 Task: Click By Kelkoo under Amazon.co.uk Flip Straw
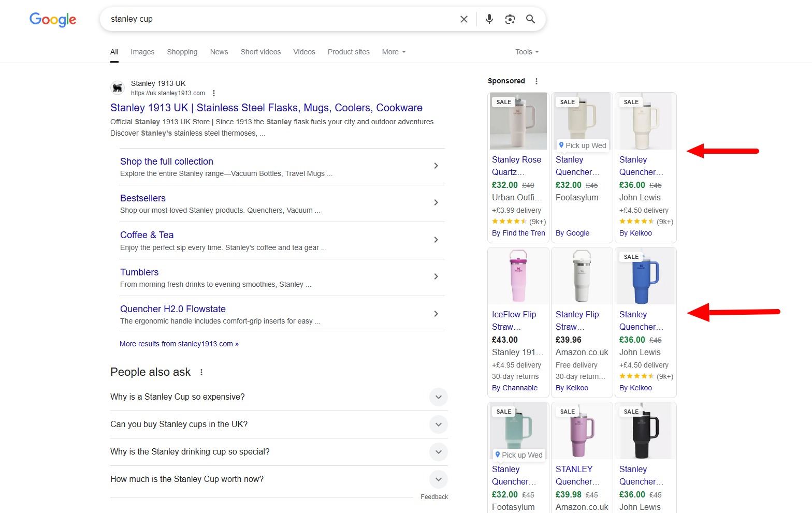(x=572, y=388)
